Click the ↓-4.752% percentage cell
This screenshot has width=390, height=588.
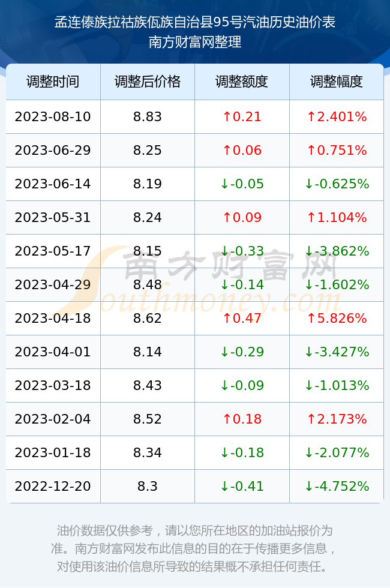337,486
